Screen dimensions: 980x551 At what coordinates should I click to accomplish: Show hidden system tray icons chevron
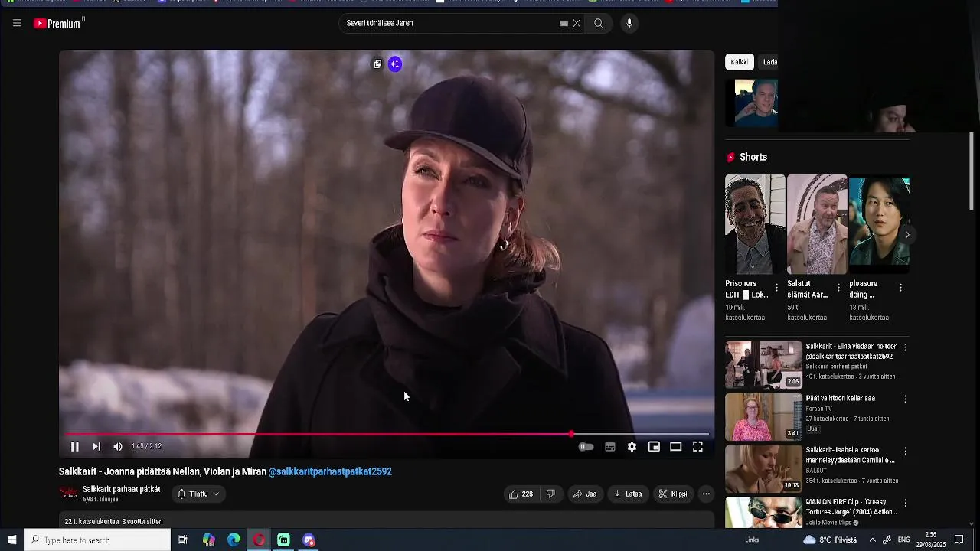point(872,540)
